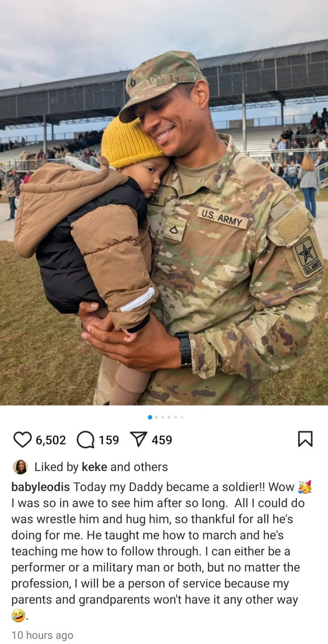Tap the 459 shares count
This screenshot has width=328, height=644.
[162, 440]
